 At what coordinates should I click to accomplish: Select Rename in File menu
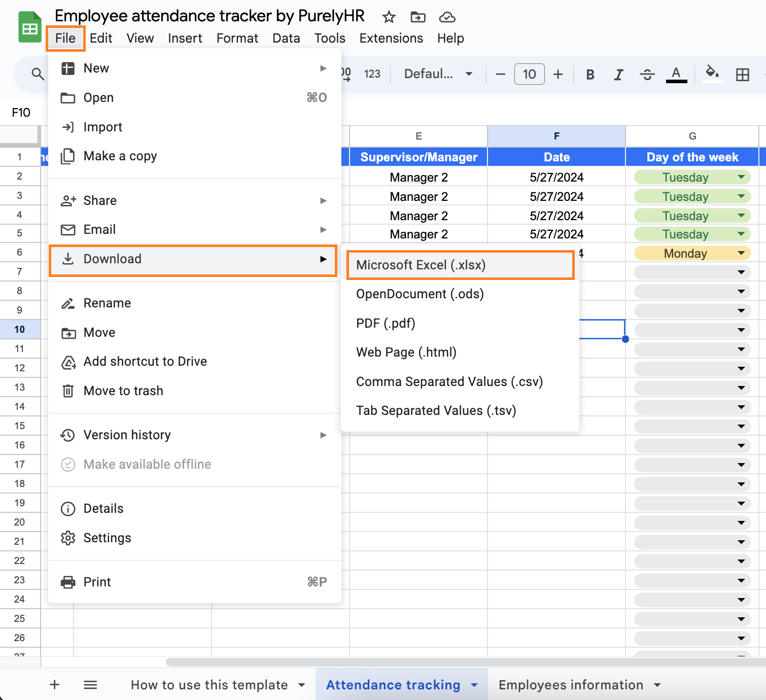(x=195, y=303)
